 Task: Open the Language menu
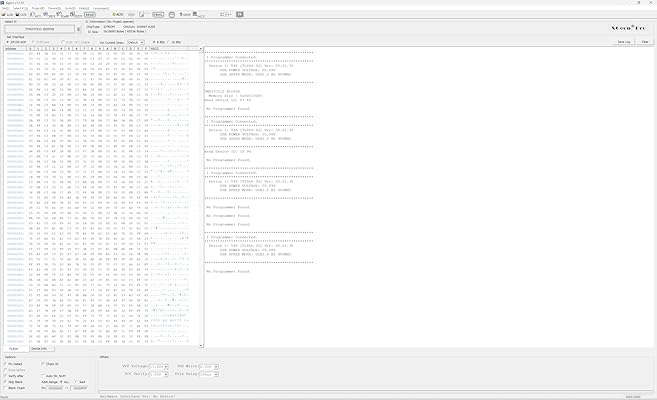point(101,8)
